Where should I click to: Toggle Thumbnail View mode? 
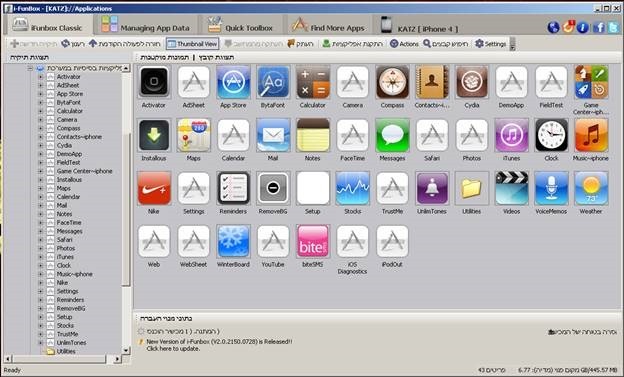tap(192, 44)
